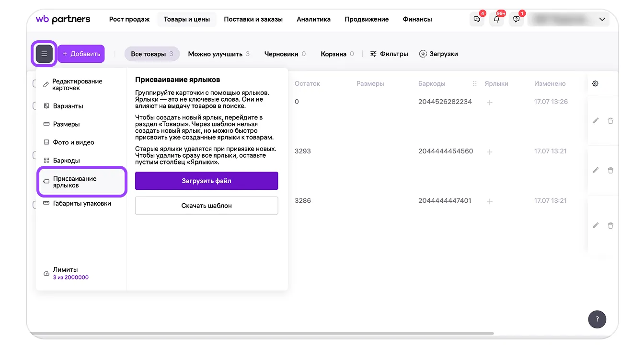
Task: Switch to the Можно улучшить tab
Action: pos(219,54)
